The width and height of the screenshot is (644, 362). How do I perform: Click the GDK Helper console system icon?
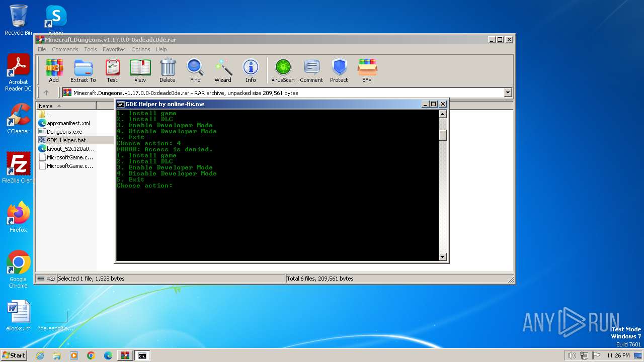[x=121, y=104]
